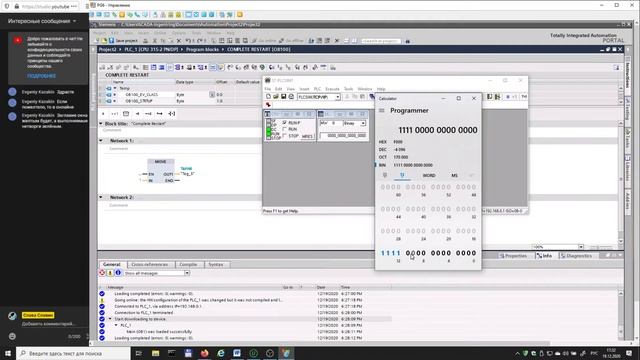Open Windows Start menu
This screenshot has width=640, height=360.
coord(8,353)
